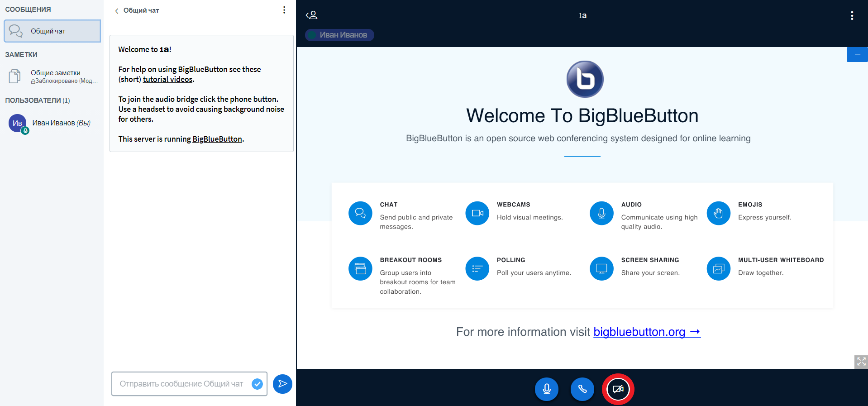Click the blue checkmark in message field
Image resolution: width=868 pixels, height=406 pixels.
[257, 384]
